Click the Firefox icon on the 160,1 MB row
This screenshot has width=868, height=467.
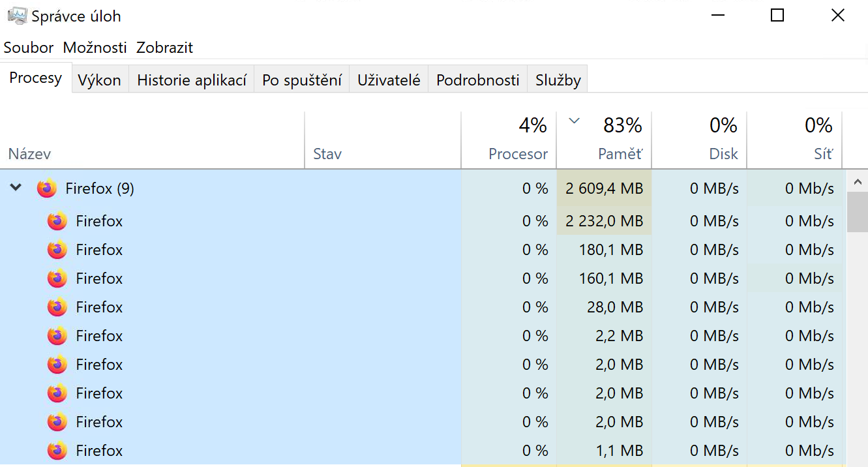tap(57, 278)
